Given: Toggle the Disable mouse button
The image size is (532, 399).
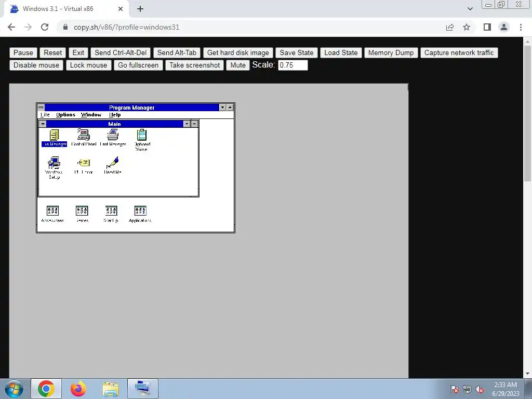Looking at the screenshot, I should [36, 65].
